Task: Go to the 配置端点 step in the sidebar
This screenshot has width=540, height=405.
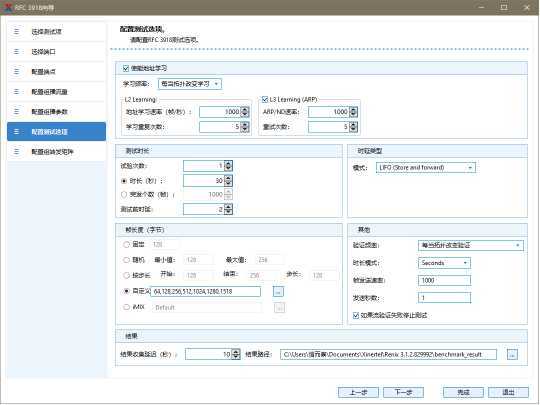Action: pyautogui.click(x=56, y=72)
